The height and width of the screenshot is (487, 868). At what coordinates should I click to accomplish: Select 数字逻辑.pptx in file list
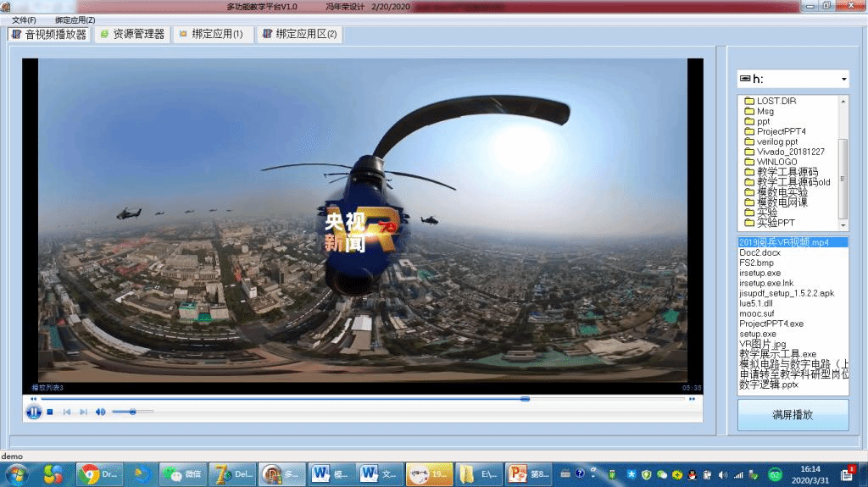pyautogui.click(x=768, y=384)
